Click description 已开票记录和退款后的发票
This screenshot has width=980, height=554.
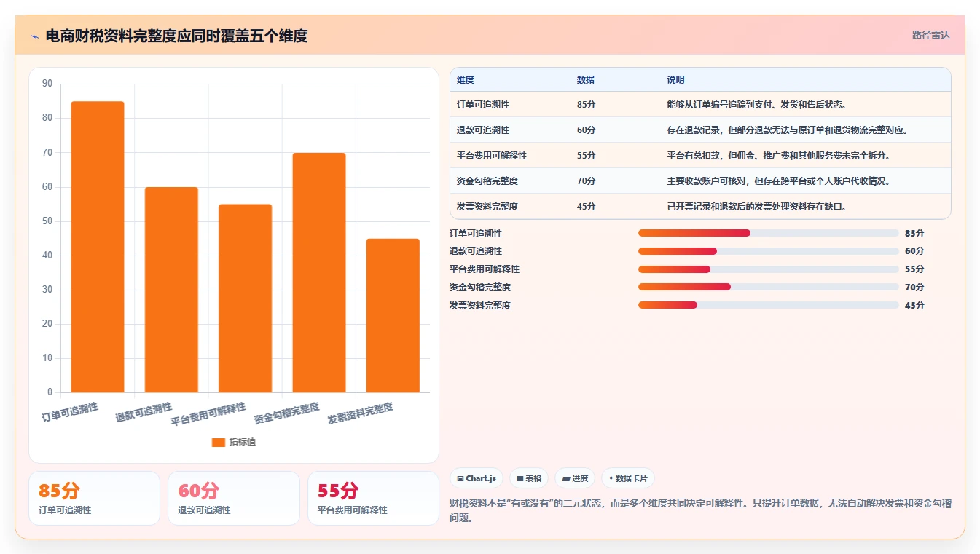tap(756, 207)
